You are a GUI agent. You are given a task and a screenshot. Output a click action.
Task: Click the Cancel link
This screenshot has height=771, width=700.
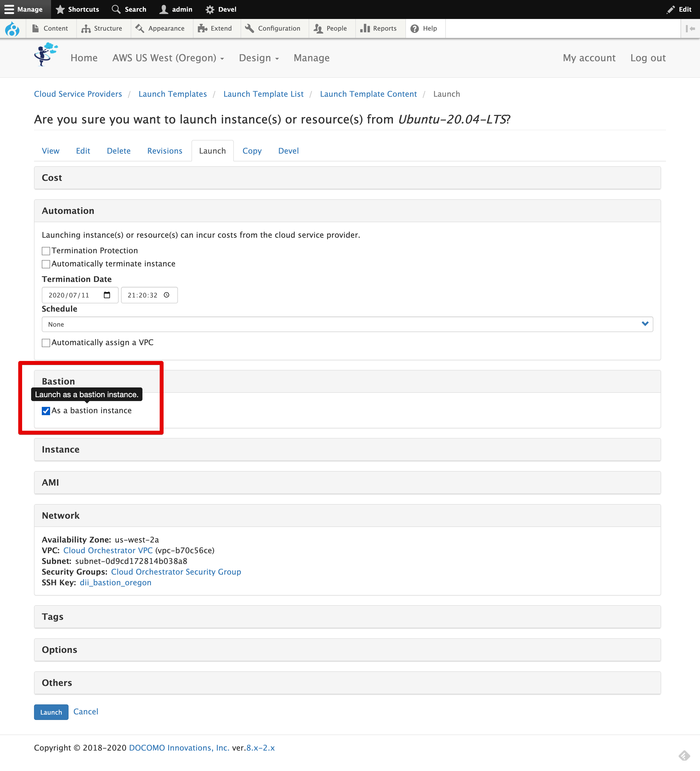86,712
